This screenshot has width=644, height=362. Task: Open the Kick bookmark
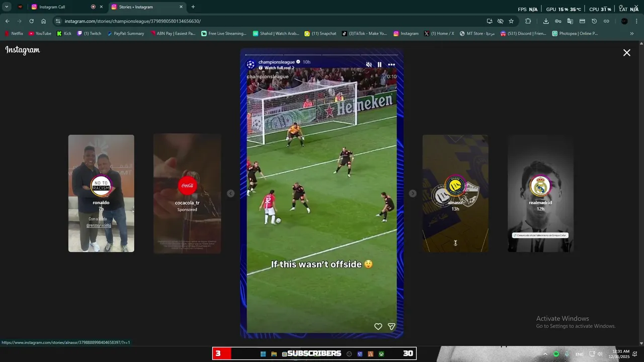coord(64,34)
